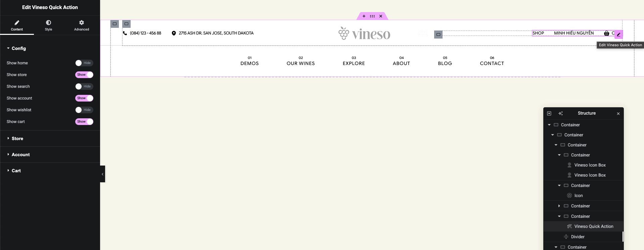Click the CONTACT navigation link
This screenshot has width=644, height=250.
(x=492, y=63)
